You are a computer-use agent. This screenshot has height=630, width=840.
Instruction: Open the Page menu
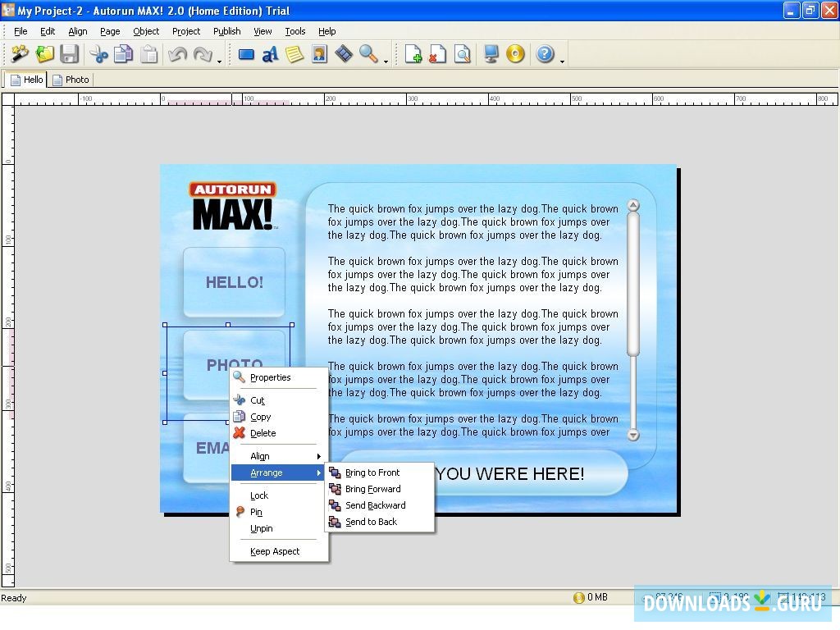110,31
